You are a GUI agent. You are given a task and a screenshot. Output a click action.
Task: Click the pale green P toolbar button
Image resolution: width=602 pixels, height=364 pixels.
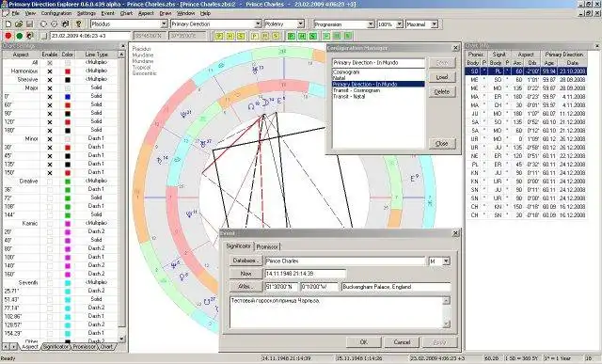click(326, 36)
